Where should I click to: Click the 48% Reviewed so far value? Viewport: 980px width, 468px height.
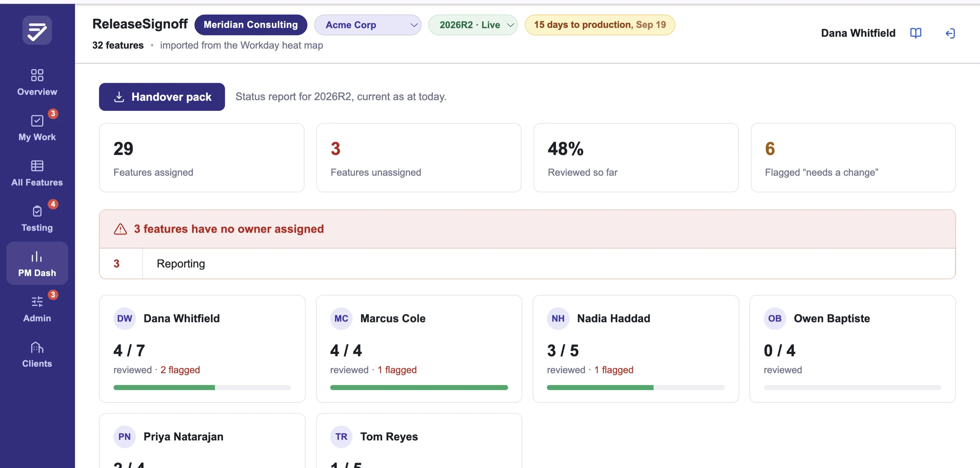(565, 149)
